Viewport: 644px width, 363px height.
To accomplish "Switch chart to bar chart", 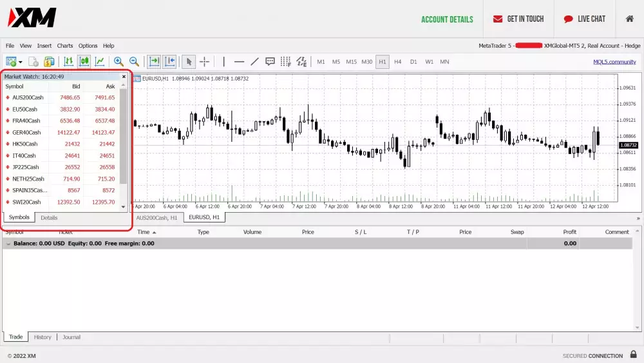I will coord(69,62).
